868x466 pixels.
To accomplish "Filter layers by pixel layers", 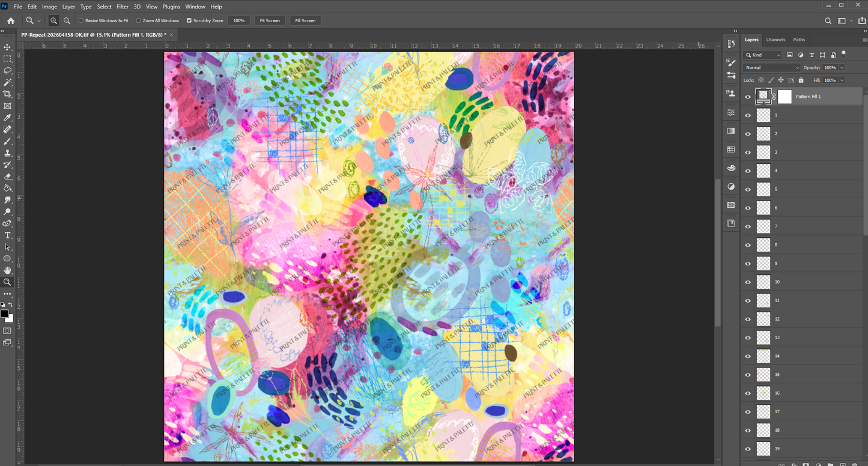I will tap(789, 55).
